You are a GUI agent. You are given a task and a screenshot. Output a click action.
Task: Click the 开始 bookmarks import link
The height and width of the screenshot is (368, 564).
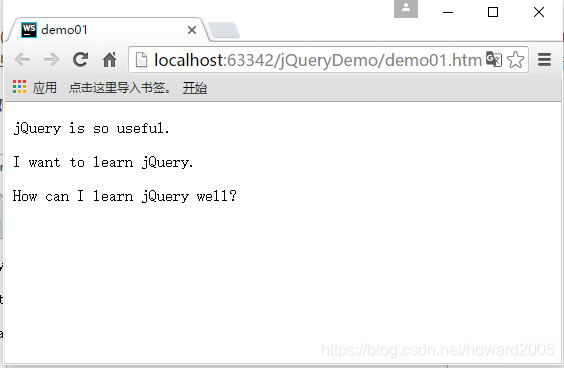pos(195,87)
